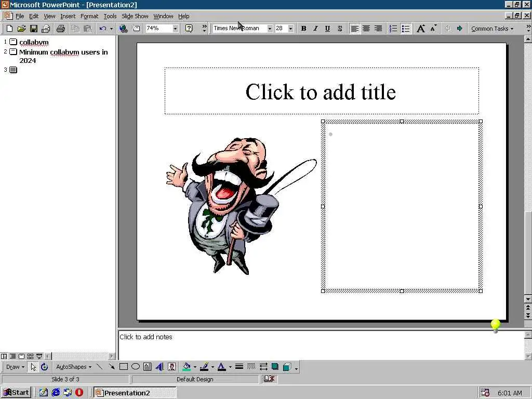Open the Tools menu
Screen dimensions: 532x399
[x=110, y=16]
